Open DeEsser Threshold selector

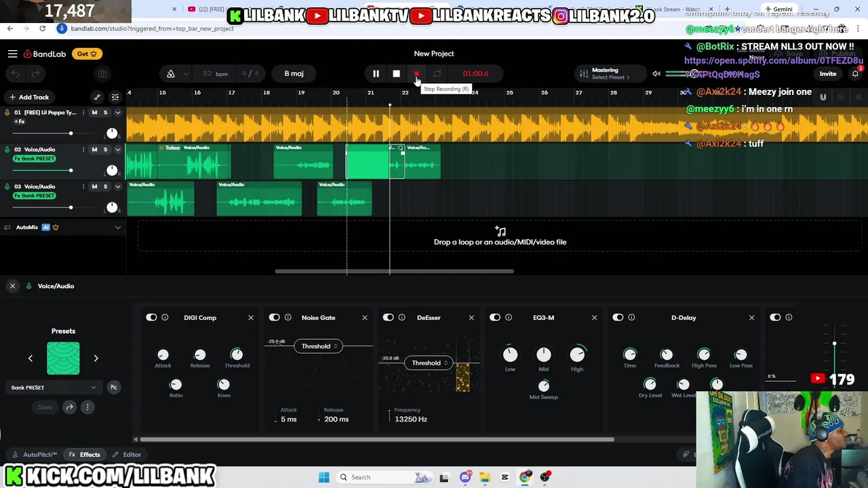pyautogui.click(x=429, y=363)
